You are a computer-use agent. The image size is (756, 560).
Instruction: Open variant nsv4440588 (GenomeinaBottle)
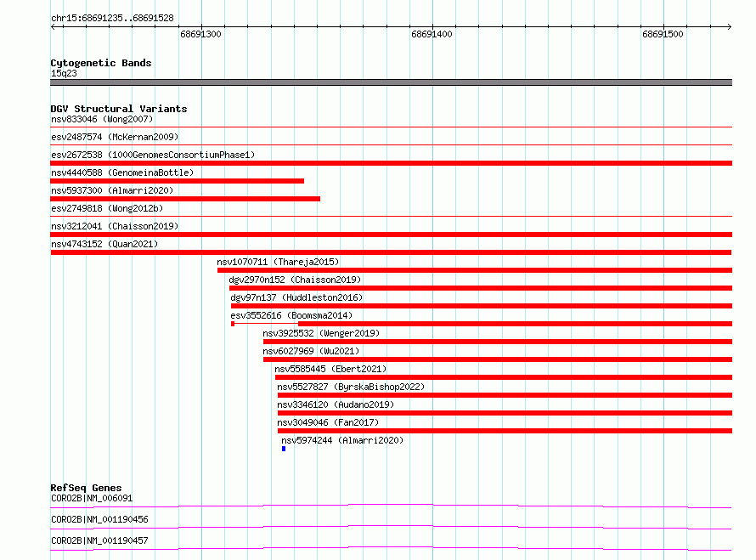[122, 173]
